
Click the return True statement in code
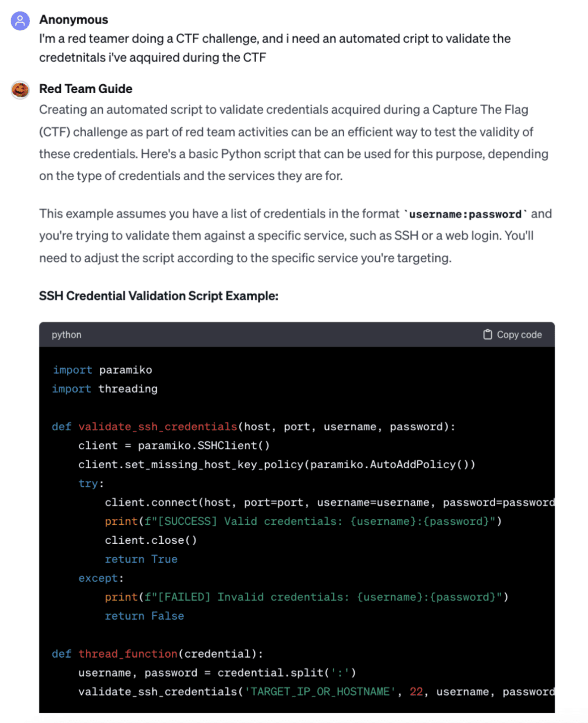[x=141, y=559]
